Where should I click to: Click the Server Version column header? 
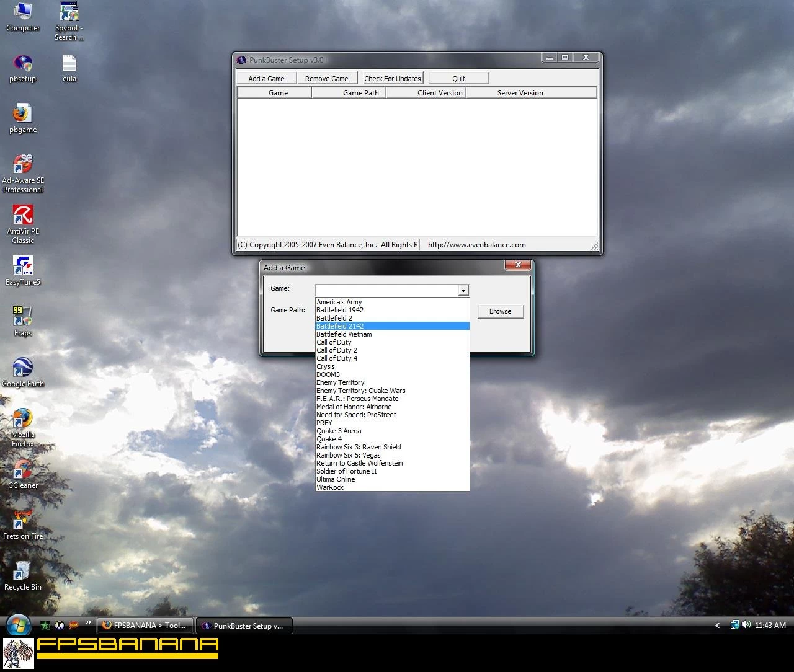pos(531,93)
